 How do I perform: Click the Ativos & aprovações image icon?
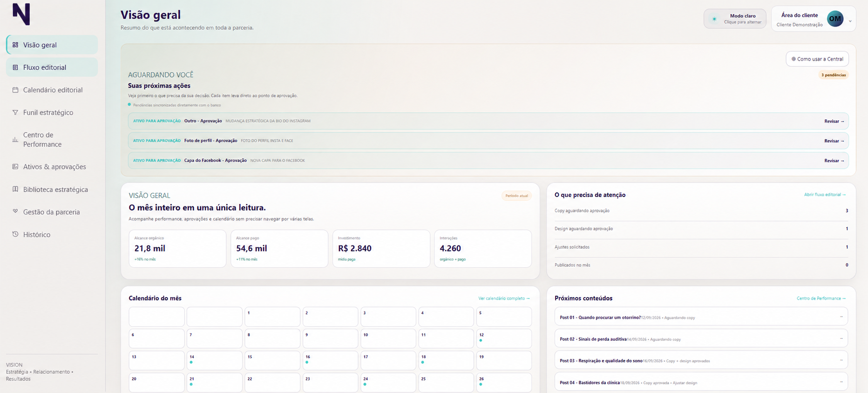tap(15, 167)
